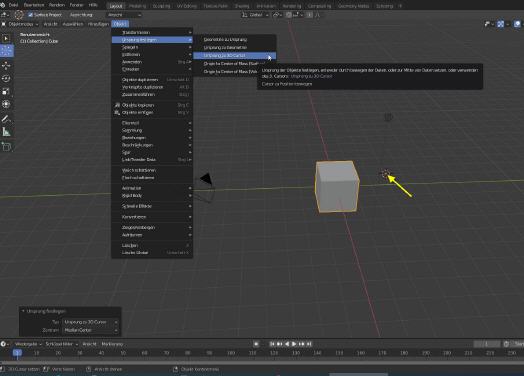The height and width of the screenshot is (376, 524).
Task: Play animation in reverse
Action: pyautogui.click(x=287, y=344)
